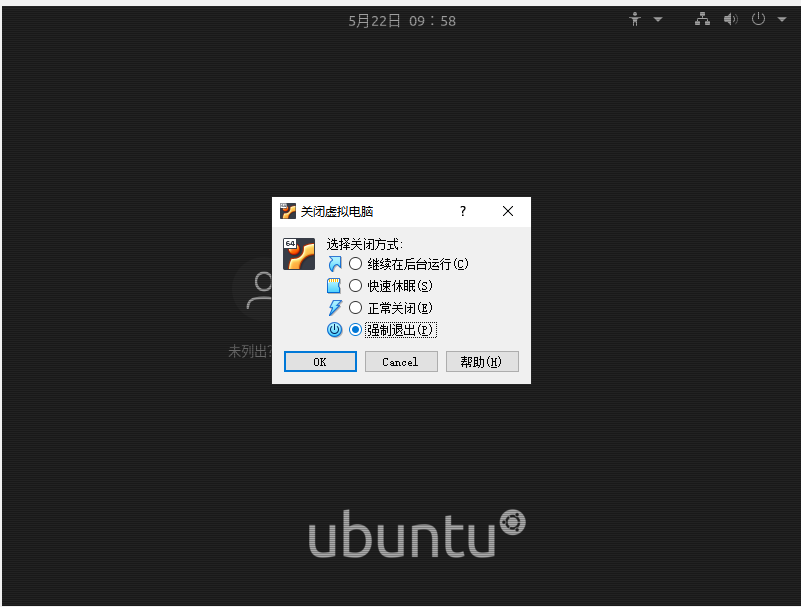Click the question mark help in title bar
801x607 pixels.
click(x=463, y=211)
